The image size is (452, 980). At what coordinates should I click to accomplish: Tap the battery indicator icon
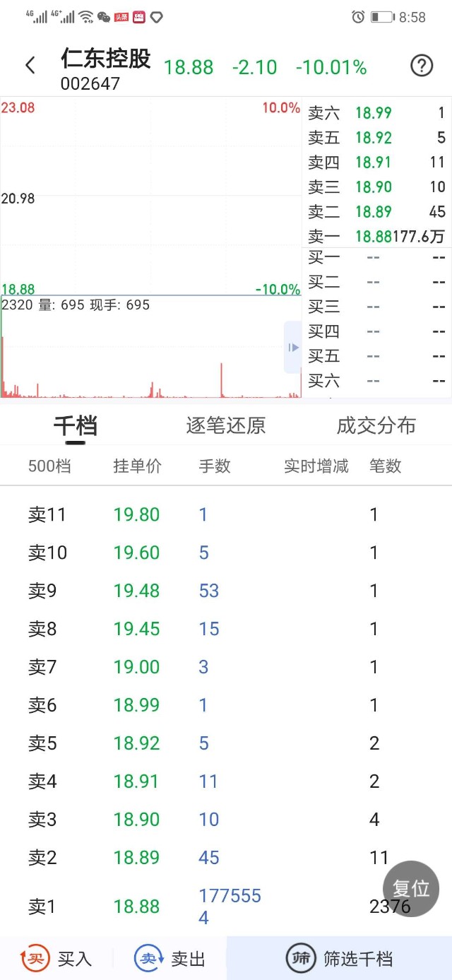(381, 17)
